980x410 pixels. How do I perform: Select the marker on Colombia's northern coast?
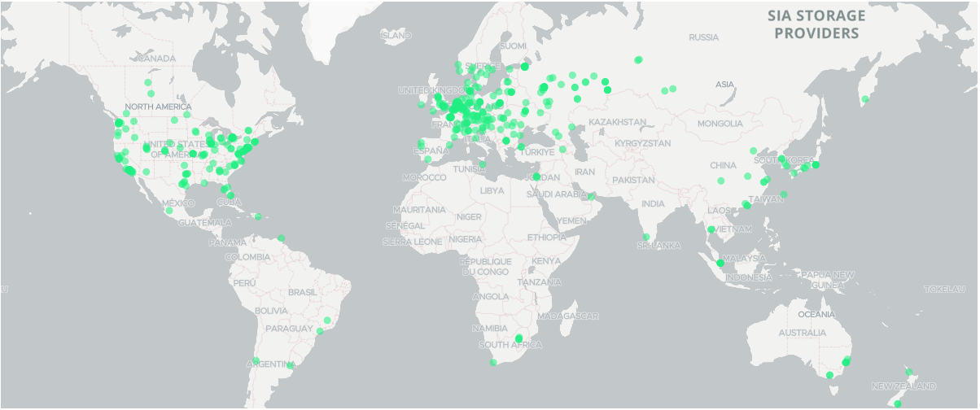tap(281, 238)
